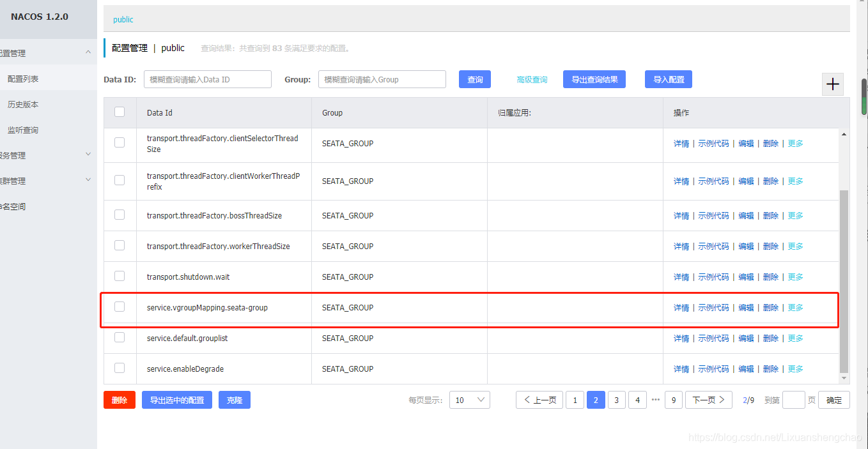This screenshot has height=449, width=868.
Task: Expand the 集群管理 sidebar section
Action: (88, 180)
